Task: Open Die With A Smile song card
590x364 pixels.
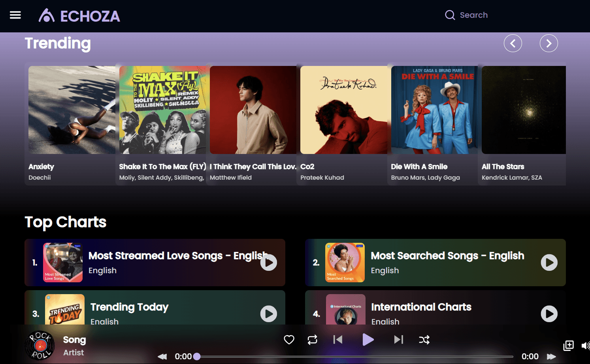Action: tap(434, 110)
